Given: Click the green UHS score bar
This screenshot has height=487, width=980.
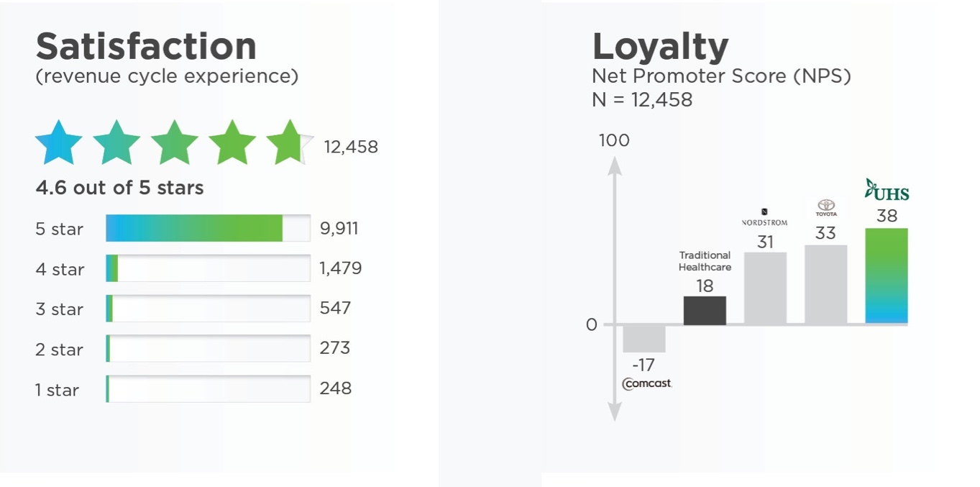Looking at the screenshot, I should coord(887,276).
